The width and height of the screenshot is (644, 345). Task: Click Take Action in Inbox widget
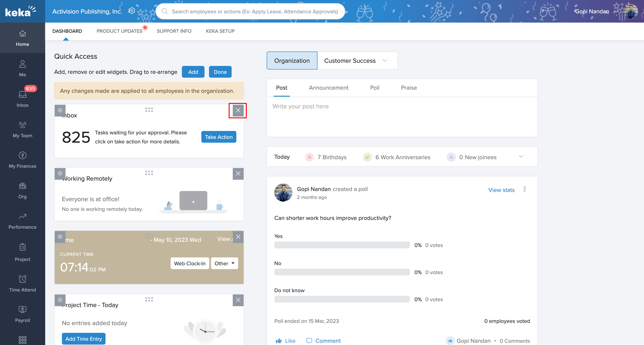pos(219,137)
